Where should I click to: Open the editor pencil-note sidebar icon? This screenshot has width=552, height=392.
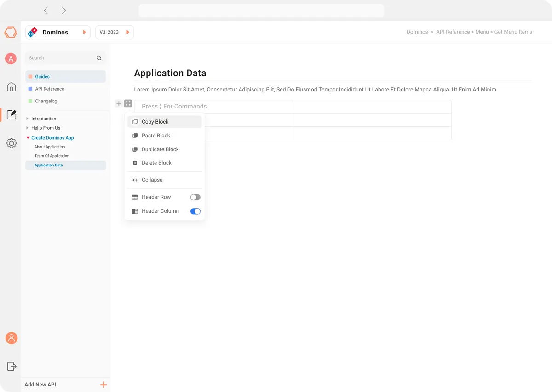[x=11, y=114]
